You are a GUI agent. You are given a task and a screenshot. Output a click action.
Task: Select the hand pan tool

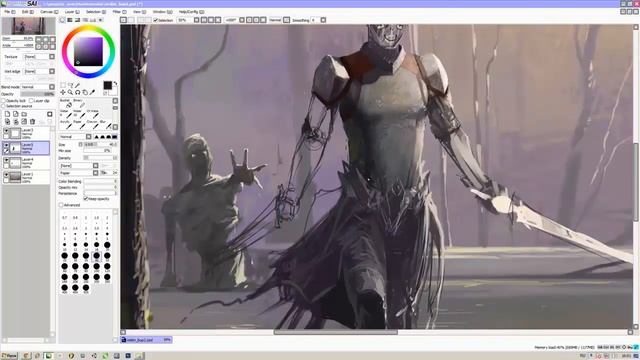[x=85, y=93]
